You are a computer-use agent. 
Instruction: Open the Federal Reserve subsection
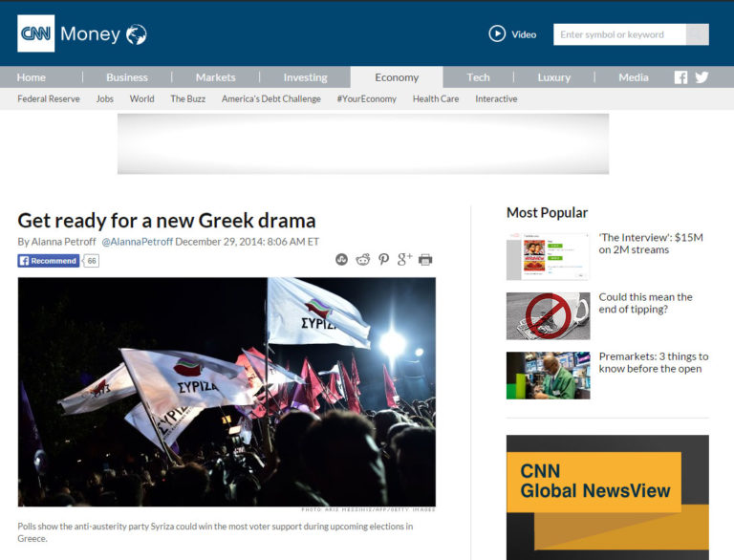(x=49, y=98)
